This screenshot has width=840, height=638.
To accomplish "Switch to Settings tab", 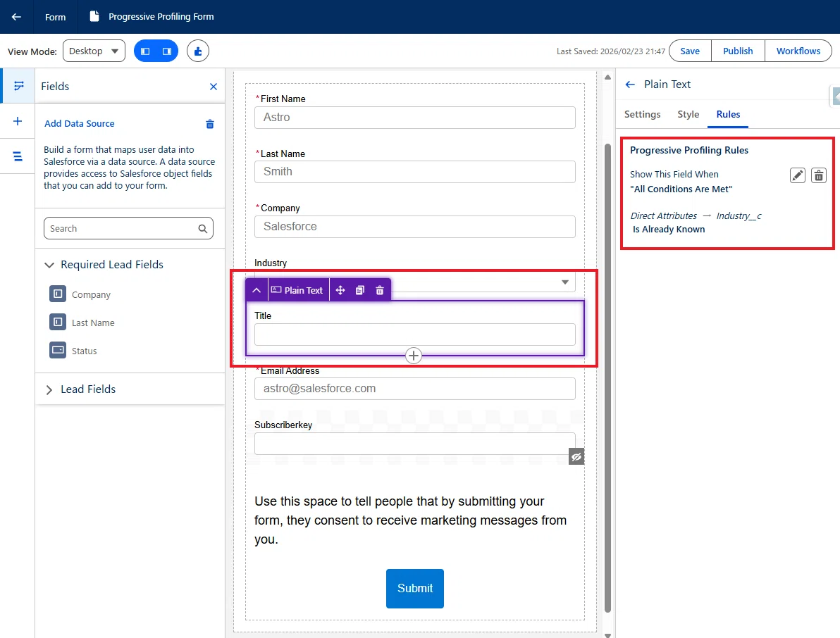I will click(642, 114).
